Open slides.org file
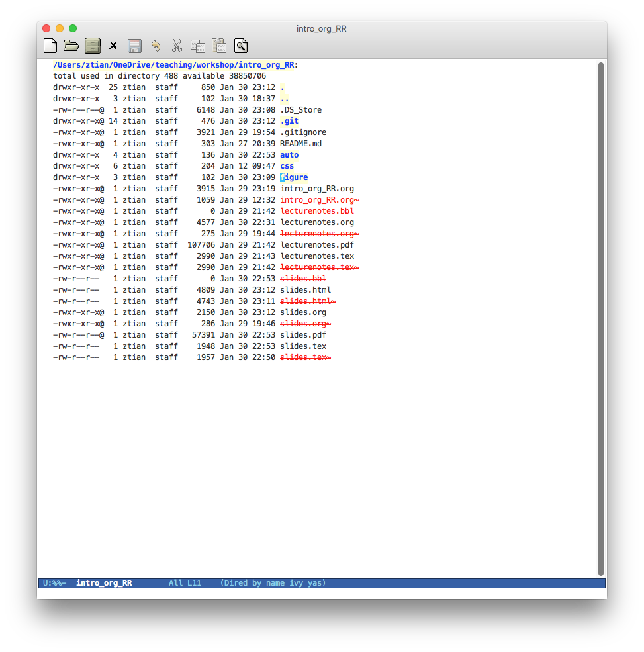Screen dimensions: 644x652 click(x=303, y=312)
